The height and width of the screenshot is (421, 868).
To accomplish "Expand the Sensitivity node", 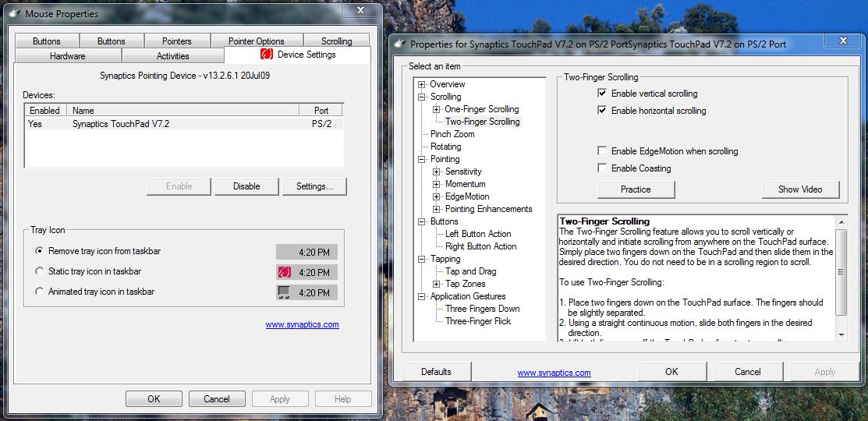I will [x=437, y=172].
